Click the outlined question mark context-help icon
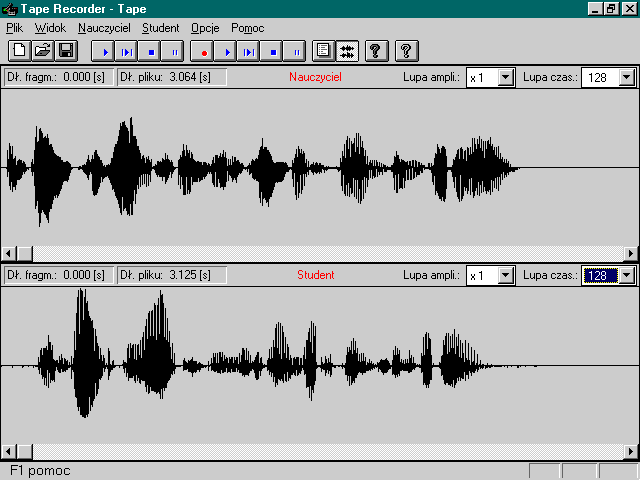 [407, 51]
